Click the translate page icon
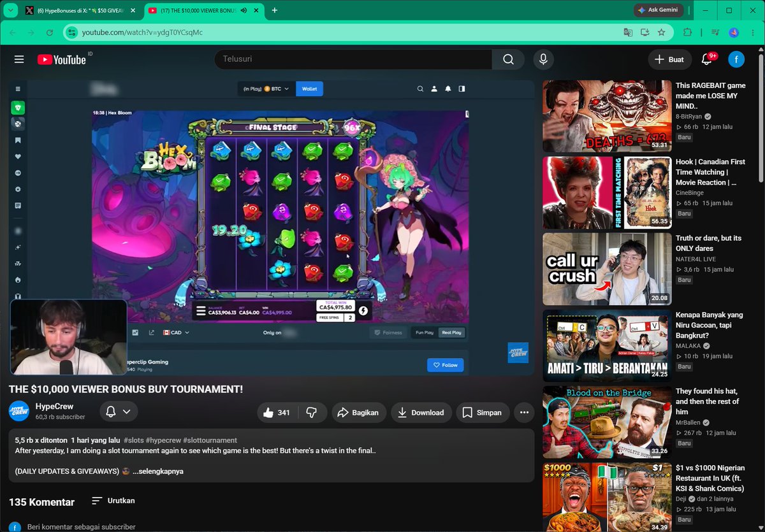This screenshot has height=532, width=765. (629, 32)
